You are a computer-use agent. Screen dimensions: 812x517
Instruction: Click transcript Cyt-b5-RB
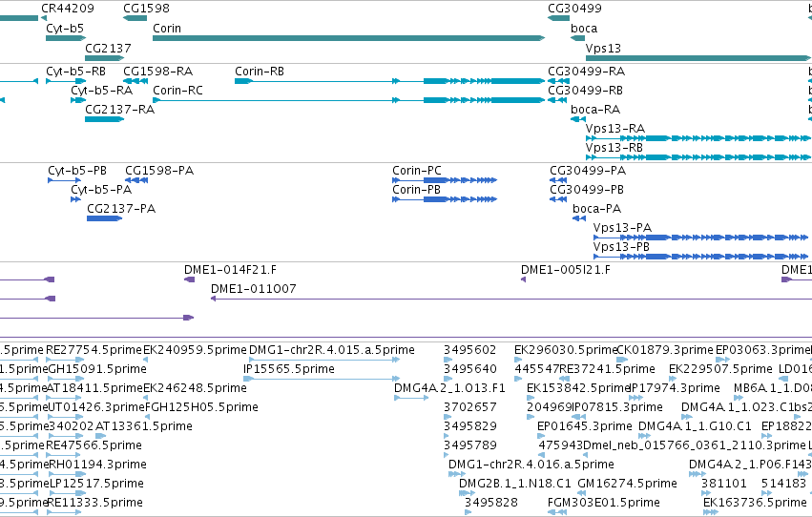coord(66,81)
